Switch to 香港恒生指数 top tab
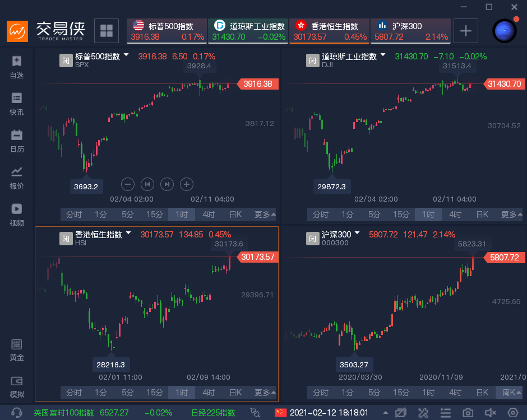Image resolution: width=527 pixels, height=420 pixels. click(x=330, y=31)
